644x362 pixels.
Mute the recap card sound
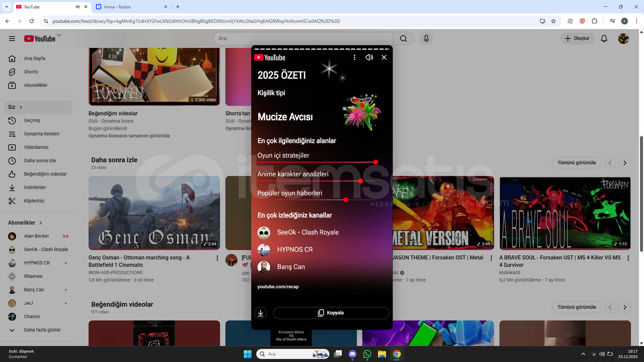(x=369, y=57)
